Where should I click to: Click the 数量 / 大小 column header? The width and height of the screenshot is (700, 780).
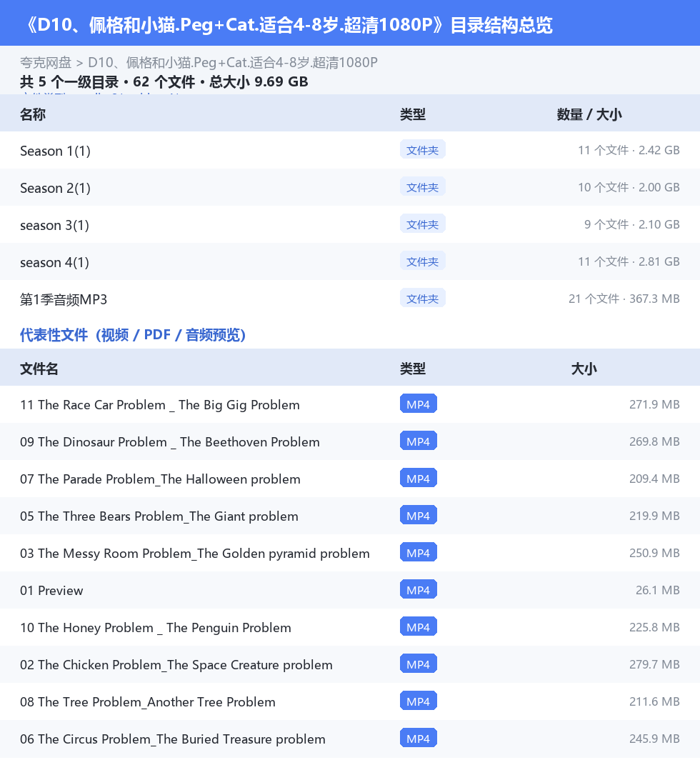click(589, 114)
